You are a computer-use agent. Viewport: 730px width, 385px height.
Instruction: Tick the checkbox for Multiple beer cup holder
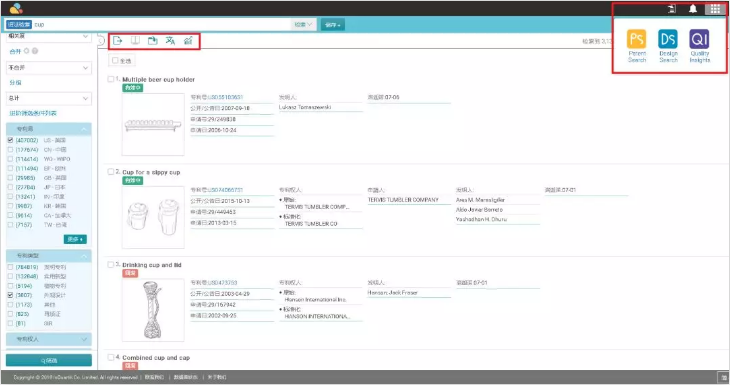(x=111, y=79)
